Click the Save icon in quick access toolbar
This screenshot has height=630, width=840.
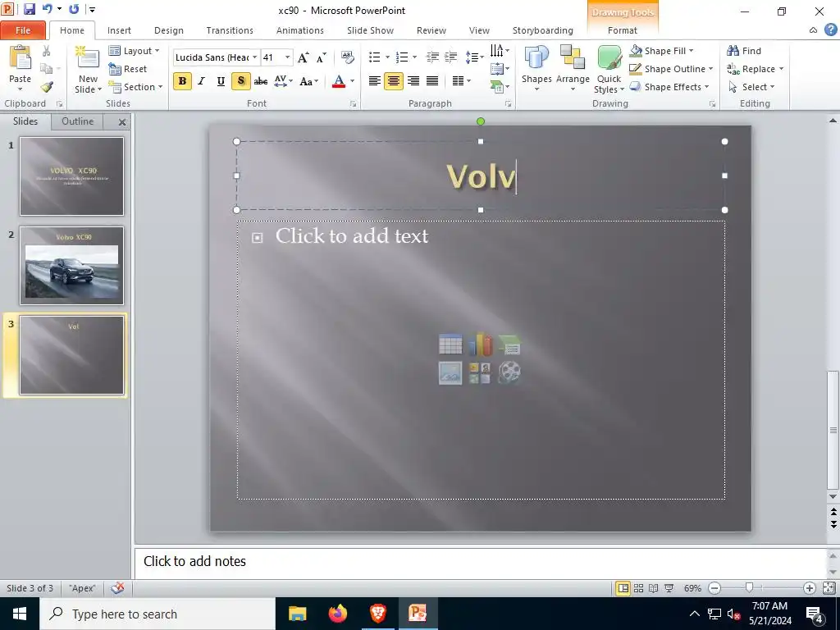click(30, 9)
